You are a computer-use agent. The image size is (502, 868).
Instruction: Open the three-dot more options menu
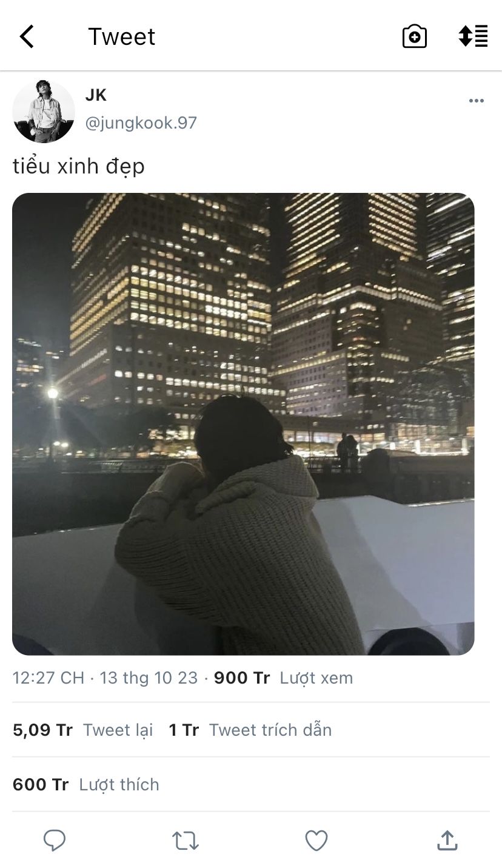tap(477, 101)
